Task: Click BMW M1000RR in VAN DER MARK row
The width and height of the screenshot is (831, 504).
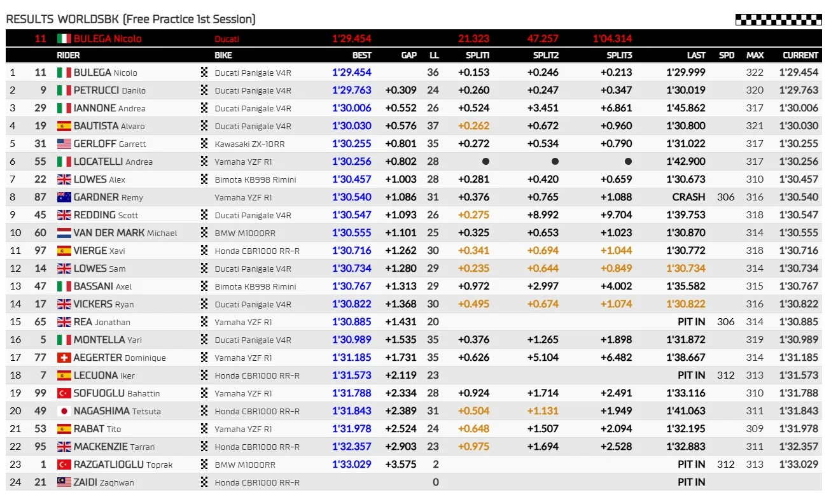Action: (245, 233)
